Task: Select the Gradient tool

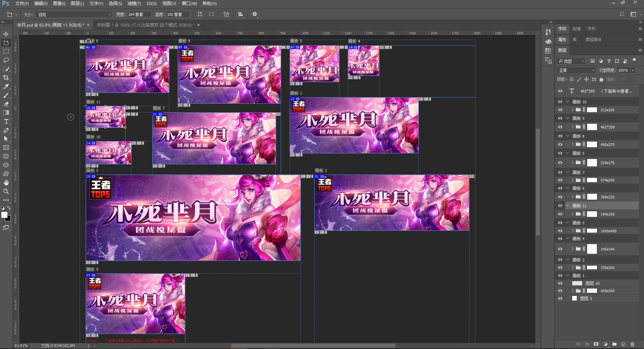Action: 6,113
